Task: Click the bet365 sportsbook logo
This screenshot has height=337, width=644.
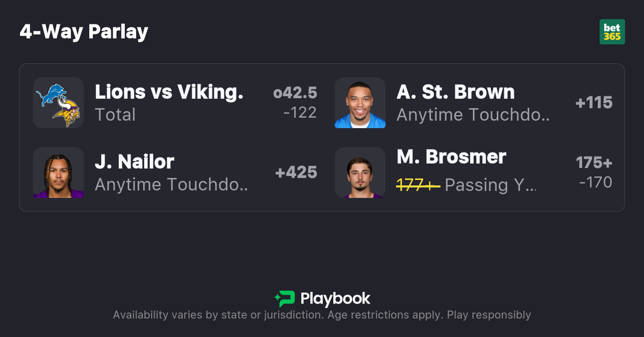Action: [x=612, y=32]
